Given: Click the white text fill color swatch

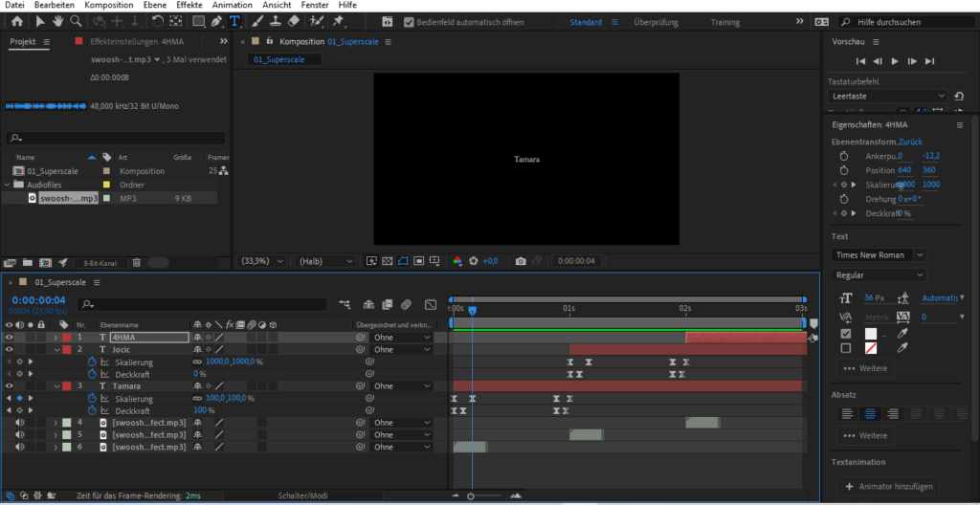Looking at the screenshot, I should tap(871, 334).
